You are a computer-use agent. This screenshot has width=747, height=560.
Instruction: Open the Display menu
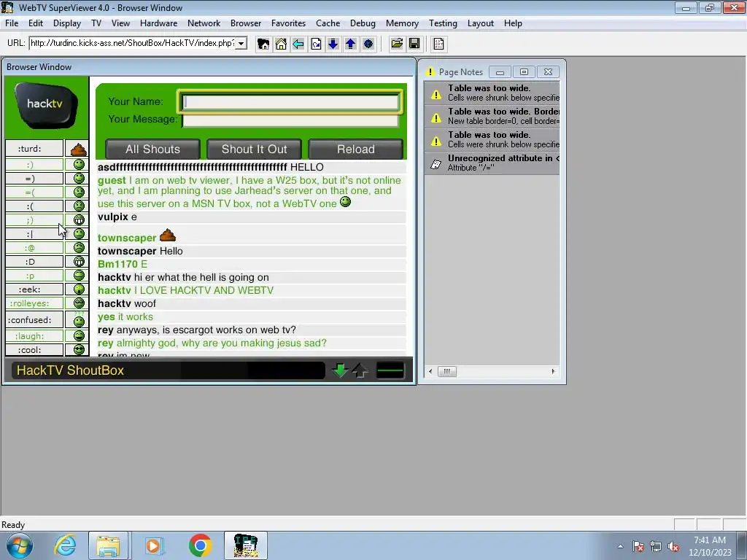tap(66, 23)
